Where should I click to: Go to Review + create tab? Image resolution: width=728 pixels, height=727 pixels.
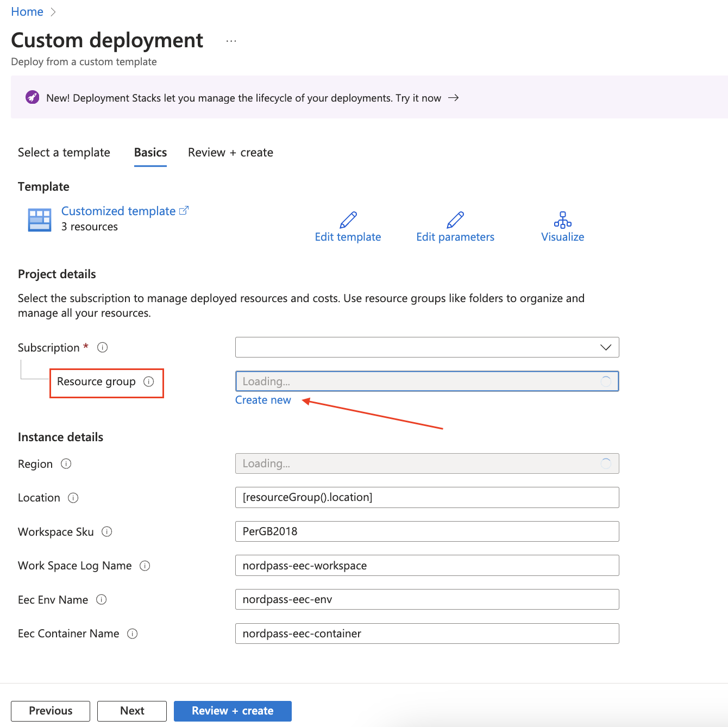(x=230, y=153)
